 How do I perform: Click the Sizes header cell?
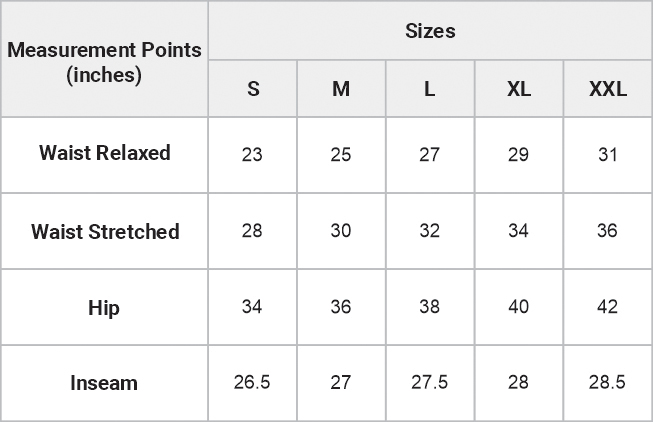tap(430, 31)
